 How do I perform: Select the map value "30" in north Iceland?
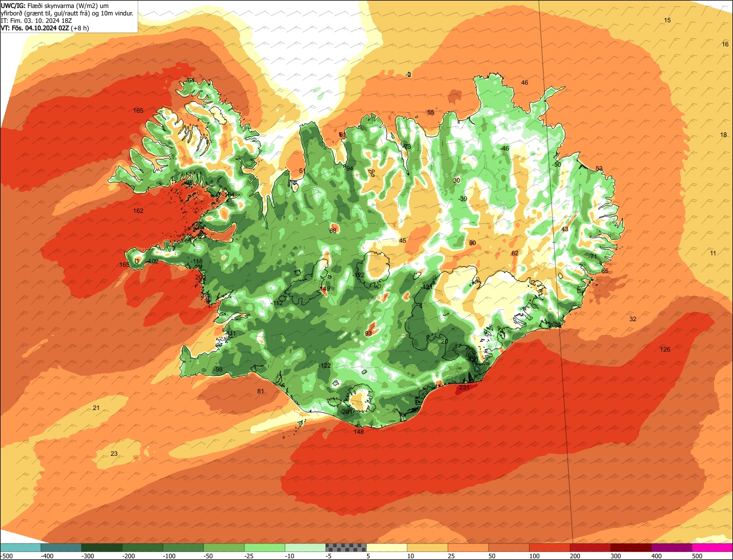point(456,180)
